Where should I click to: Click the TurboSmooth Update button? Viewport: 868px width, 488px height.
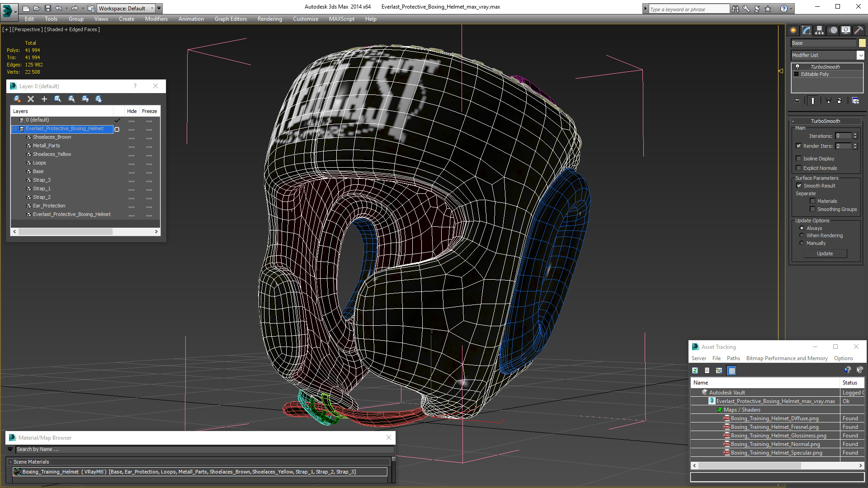825,253
